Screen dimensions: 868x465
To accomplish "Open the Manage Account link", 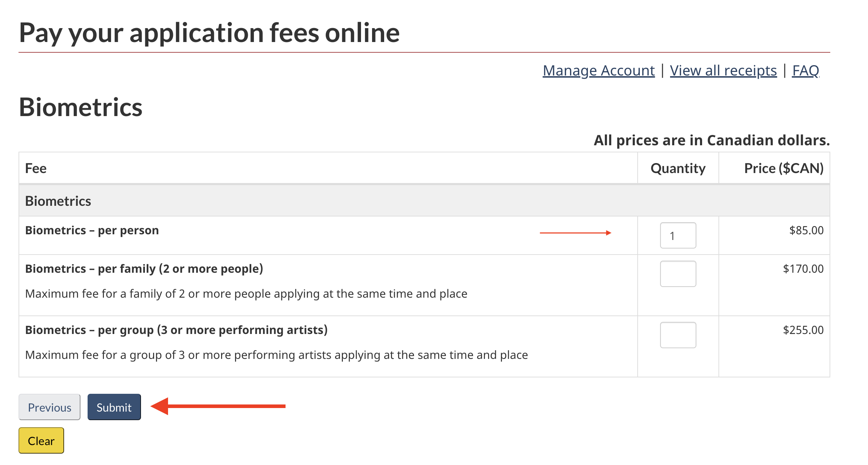I will pyautogui.click(x=598, y=70).
